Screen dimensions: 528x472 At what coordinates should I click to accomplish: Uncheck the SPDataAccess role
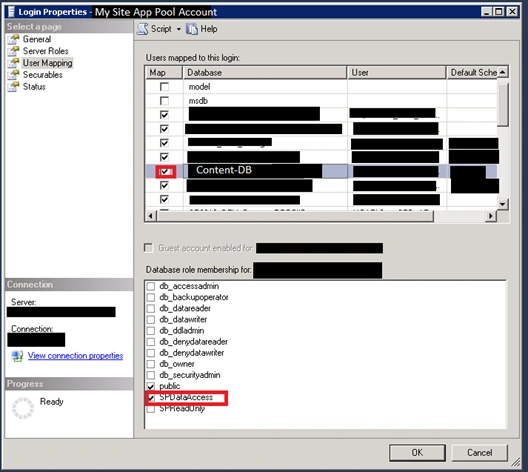151,398
